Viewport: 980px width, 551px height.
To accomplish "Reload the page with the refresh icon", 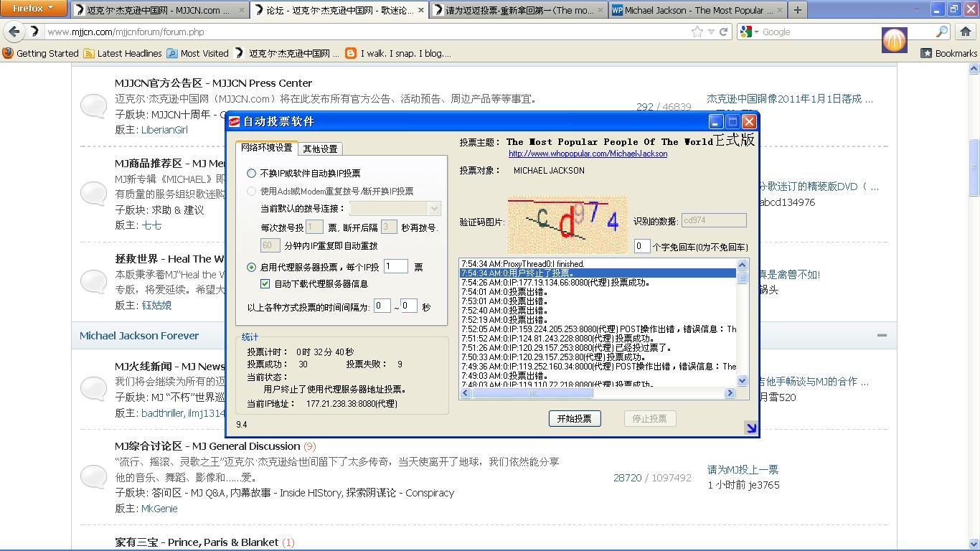I will tap(724, 32).
